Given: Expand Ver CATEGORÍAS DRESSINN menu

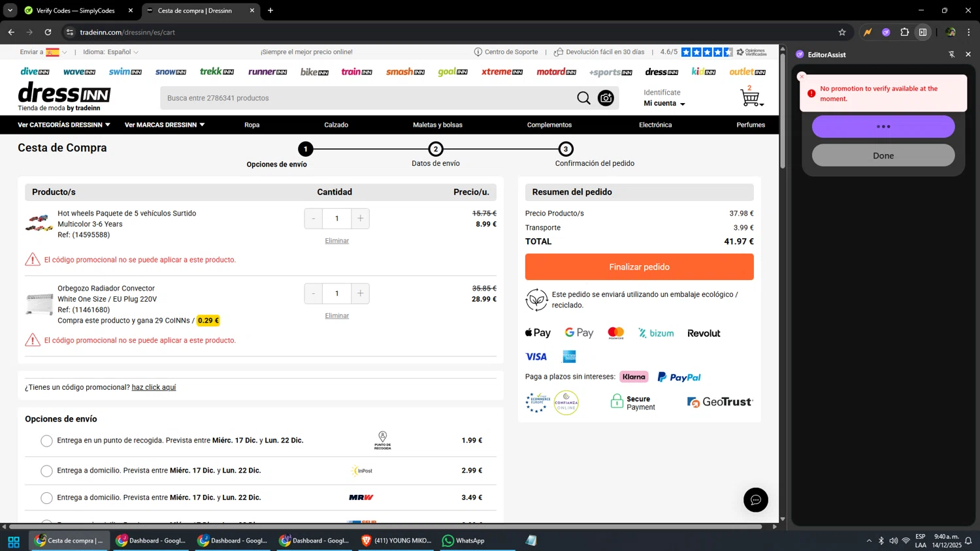Looking at the screenshot, I should pyautogui.click(x=64, y=125).
